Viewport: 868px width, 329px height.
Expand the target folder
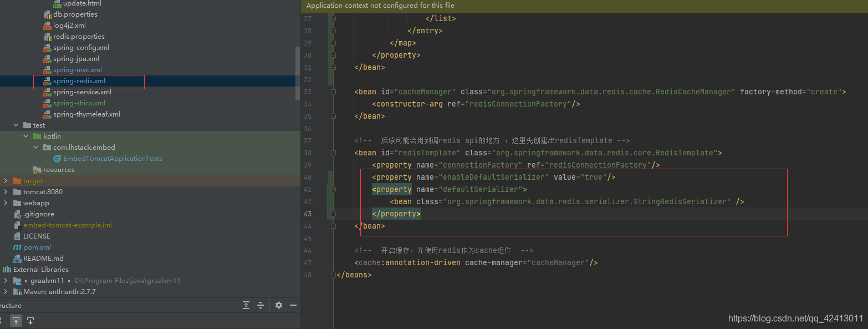click(x=6, y=181)
